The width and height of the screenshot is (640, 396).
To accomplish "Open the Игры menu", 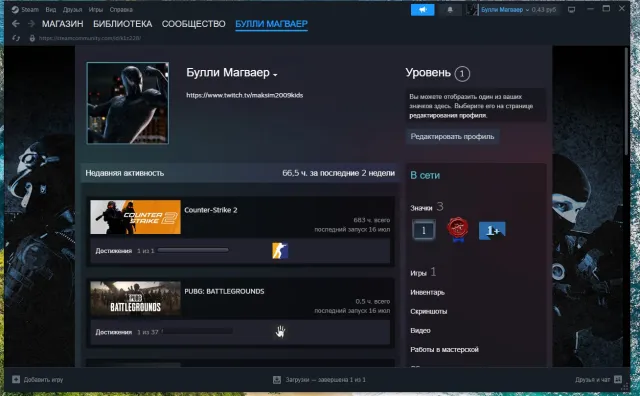I will (x=96, y=9).
